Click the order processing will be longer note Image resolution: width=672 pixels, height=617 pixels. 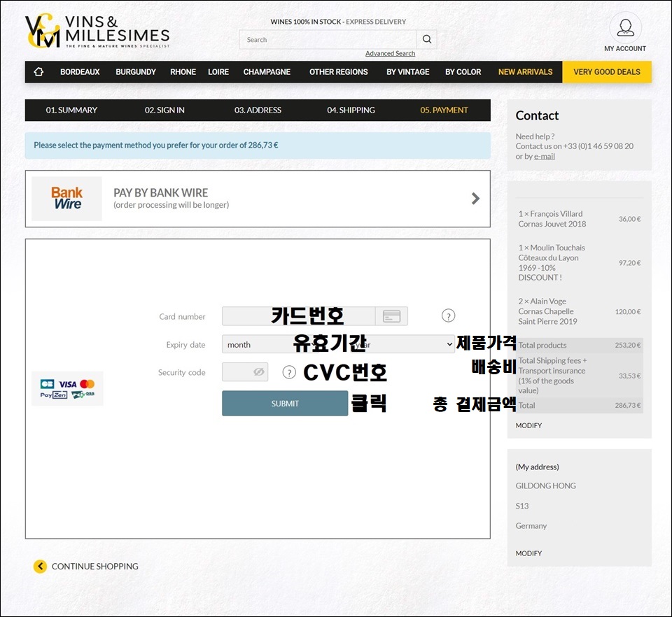(171, 205)
